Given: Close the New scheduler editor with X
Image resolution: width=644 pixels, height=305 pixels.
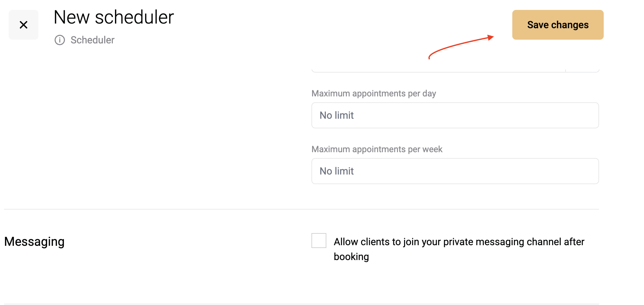Looking at the screenshot, I should click(24, 25).
